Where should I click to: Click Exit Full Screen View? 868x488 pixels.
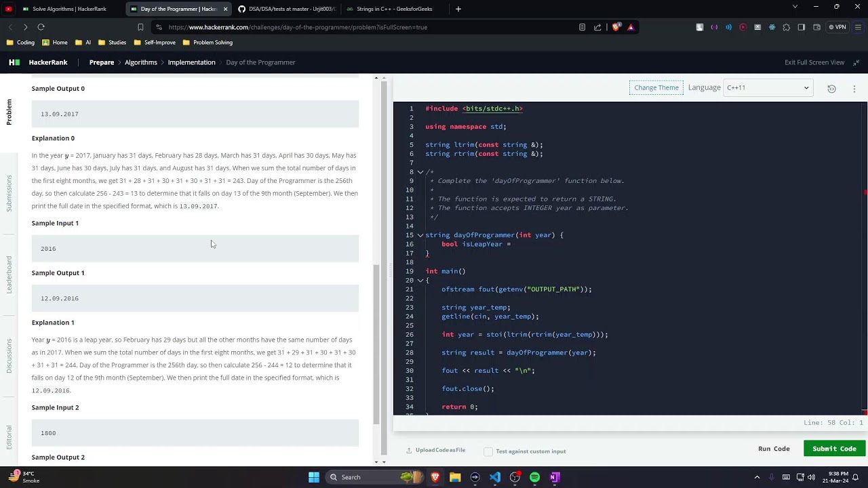(814, 62)
